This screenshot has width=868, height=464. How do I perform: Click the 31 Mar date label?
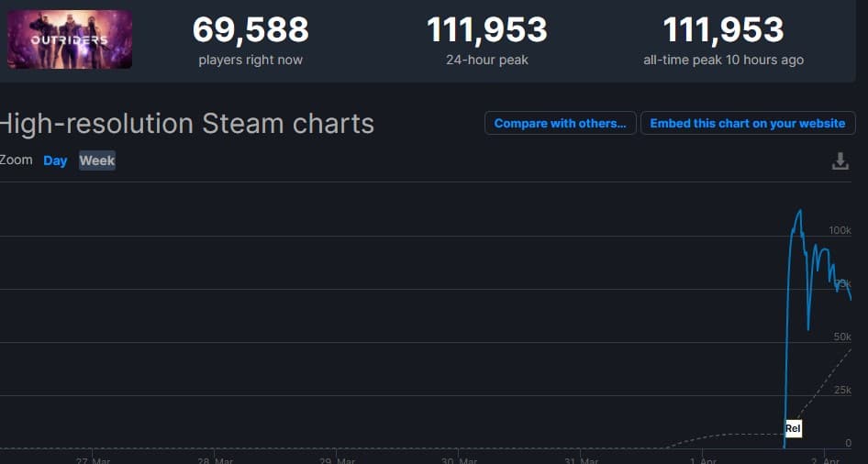581,460
